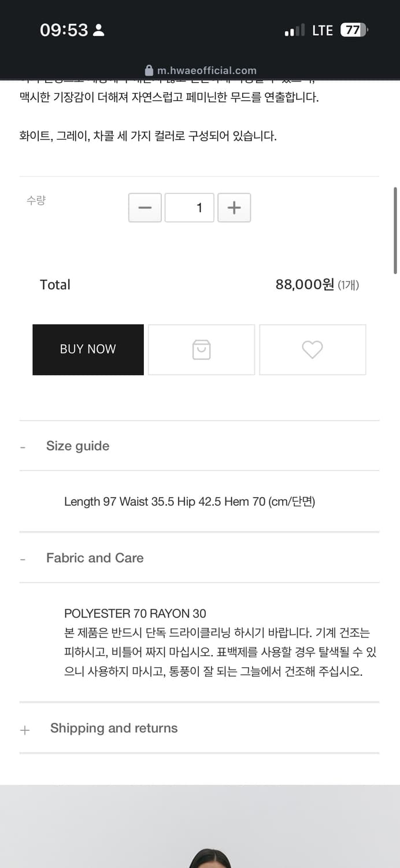Screen dimensions: 400x868
Task: Tap the 09:53 clock in status bar
Action: coord(64,30)
